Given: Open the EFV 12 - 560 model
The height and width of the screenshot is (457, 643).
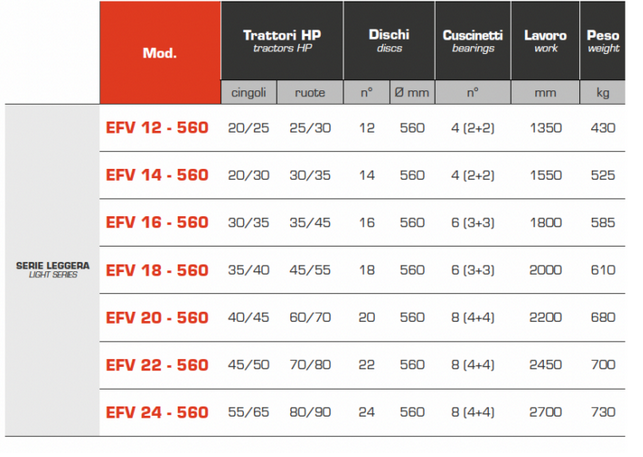Looking at the screenshot, I should coord(157,128).
